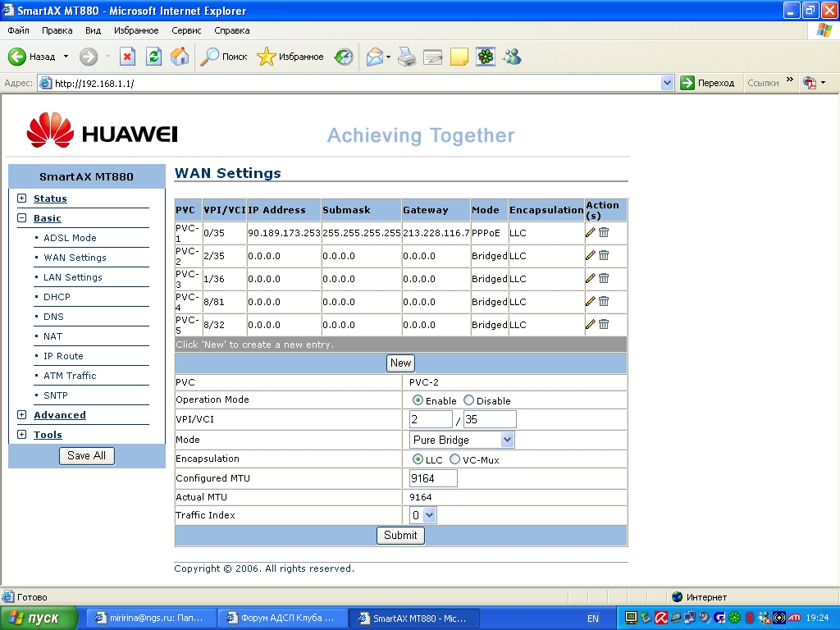Expand the Advanced menu section
The height and width of the screenshot is (630, 840).
(22, 414)
